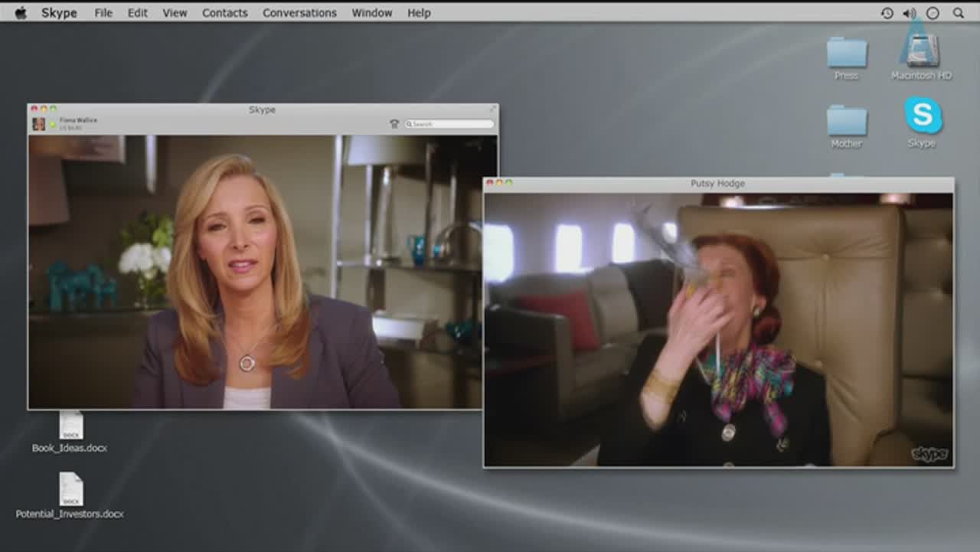Viewport: 980px width, 552px height.
Task: Open the Skype application menu
Action: (59, 13)
